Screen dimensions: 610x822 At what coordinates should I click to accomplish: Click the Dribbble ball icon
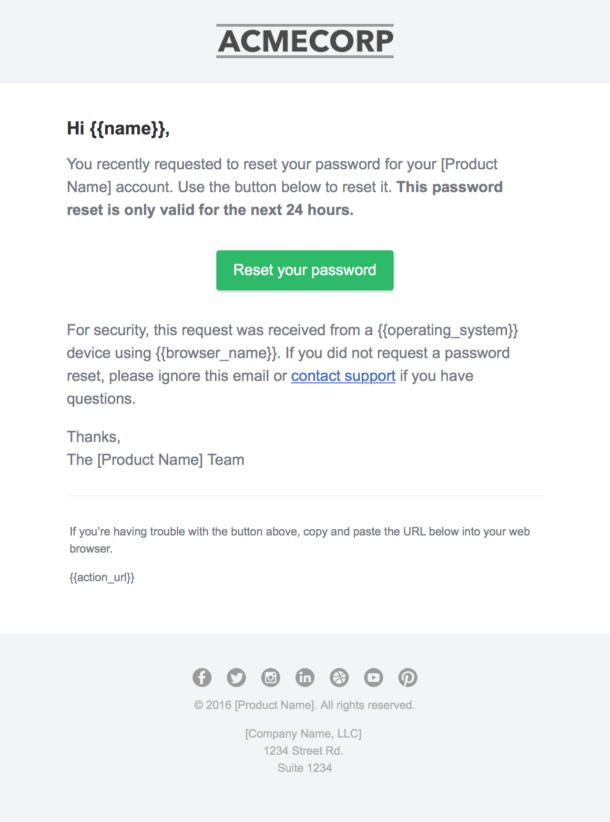(339, 677)
